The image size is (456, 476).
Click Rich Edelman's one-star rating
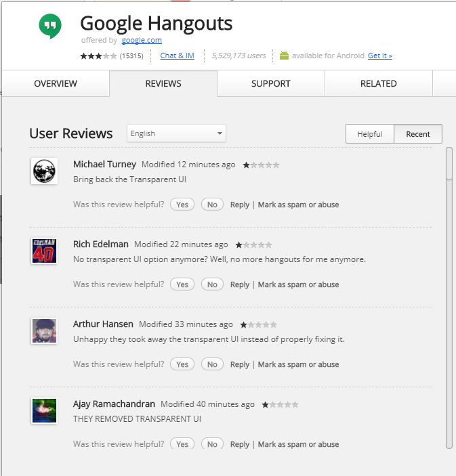pyautogui.click(x=253, y=244)
